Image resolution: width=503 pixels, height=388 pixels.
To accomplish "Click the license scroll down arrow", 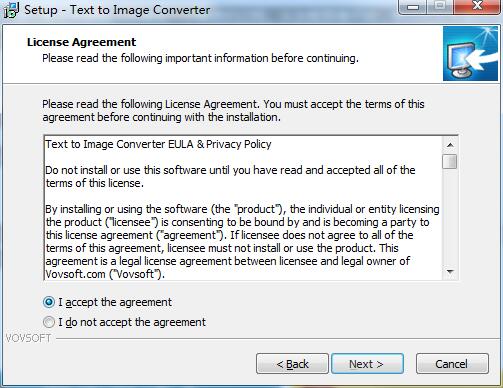I will coord(450,272).
